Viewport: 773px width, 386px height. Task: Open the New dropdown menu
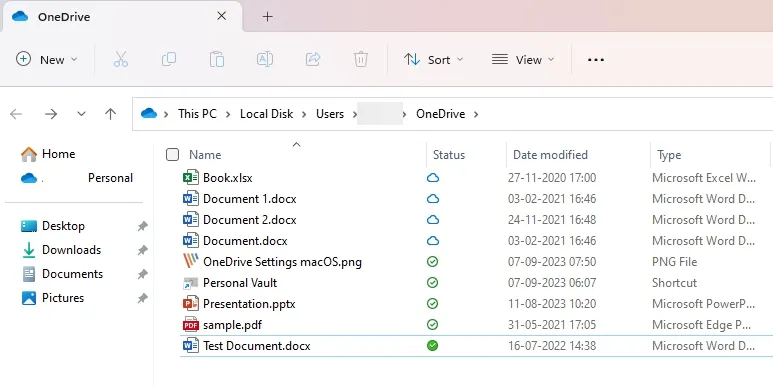point(47,60)
